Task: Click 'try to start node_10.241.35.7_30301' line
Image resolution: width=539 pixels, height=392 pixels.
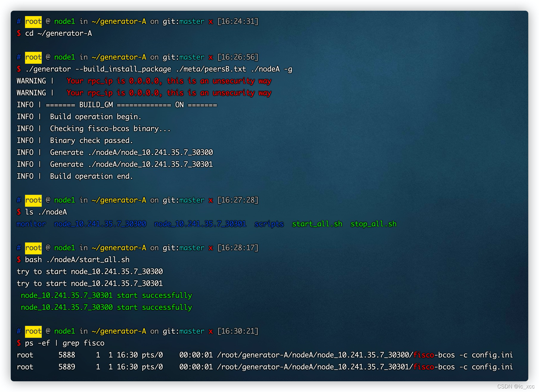Action: [x=90, y=284]
